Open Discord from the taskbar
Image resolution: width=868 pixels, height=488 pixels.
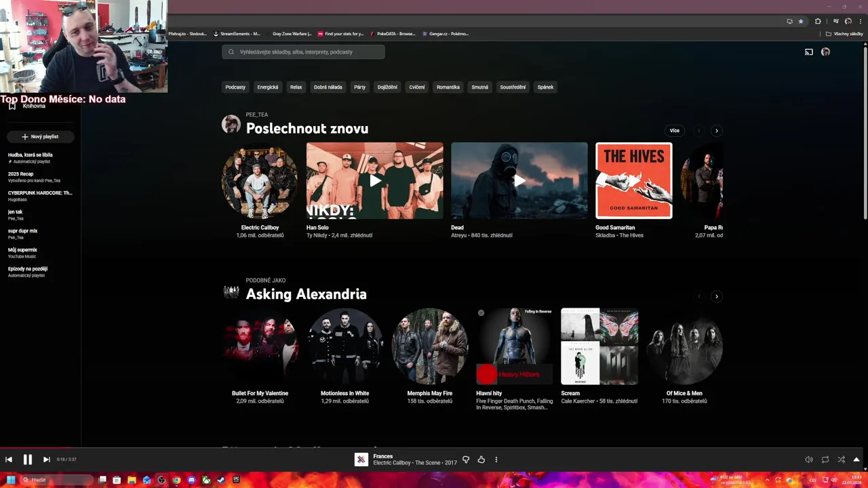pos(191,480)
